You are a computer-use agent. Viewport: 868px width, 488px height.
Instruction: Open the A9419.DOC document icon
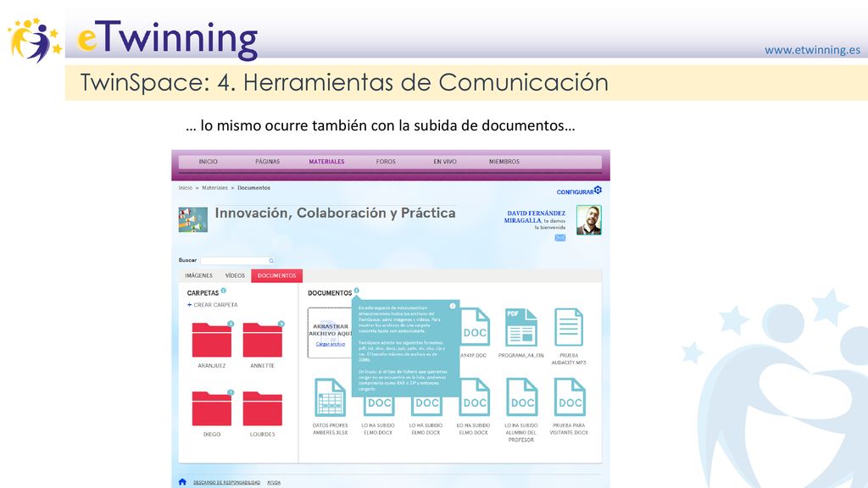coord(475,328)
